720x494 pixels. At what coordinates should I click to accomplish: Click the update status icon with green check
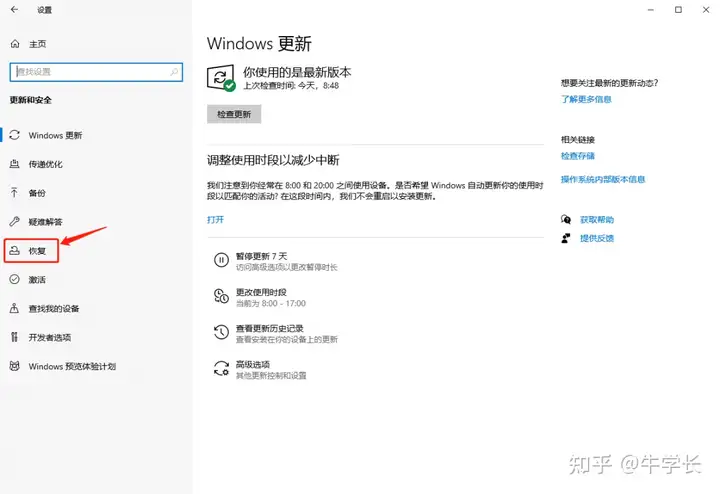tap(221, 78)
